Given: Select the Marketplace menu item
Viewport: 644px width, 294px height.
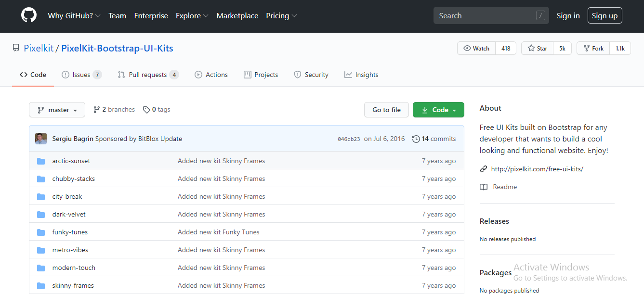Looking at the screenshot, I should coord(237,15).
